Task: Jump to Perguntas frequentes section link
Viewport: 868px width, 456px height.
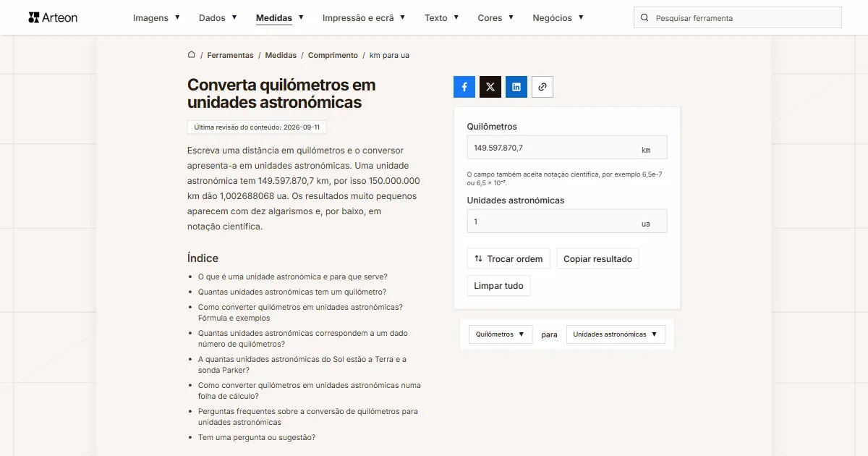Action: [x=308, y=417]
